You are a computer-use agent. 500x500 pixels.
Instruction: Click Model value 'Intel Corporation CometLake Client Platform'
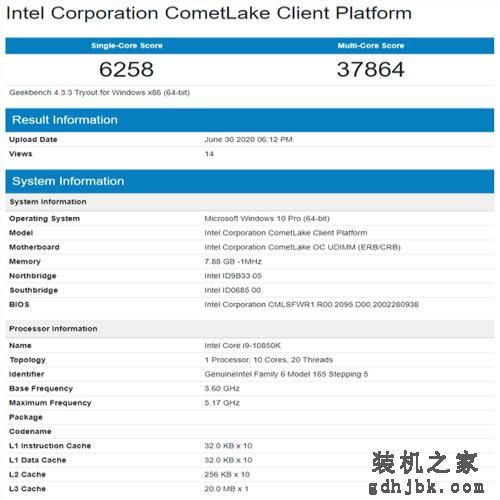[x=286, y=233]
